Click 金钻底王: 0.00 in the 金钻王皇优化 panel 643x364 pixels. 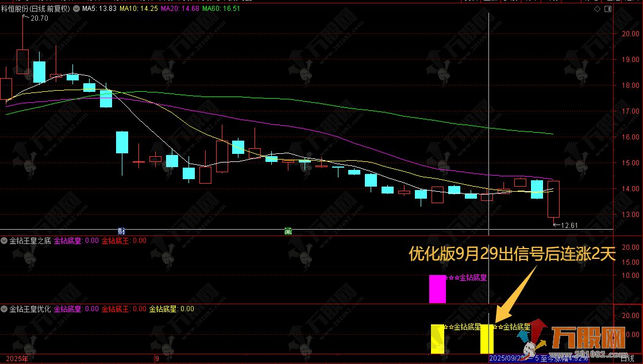coord(124,309)
